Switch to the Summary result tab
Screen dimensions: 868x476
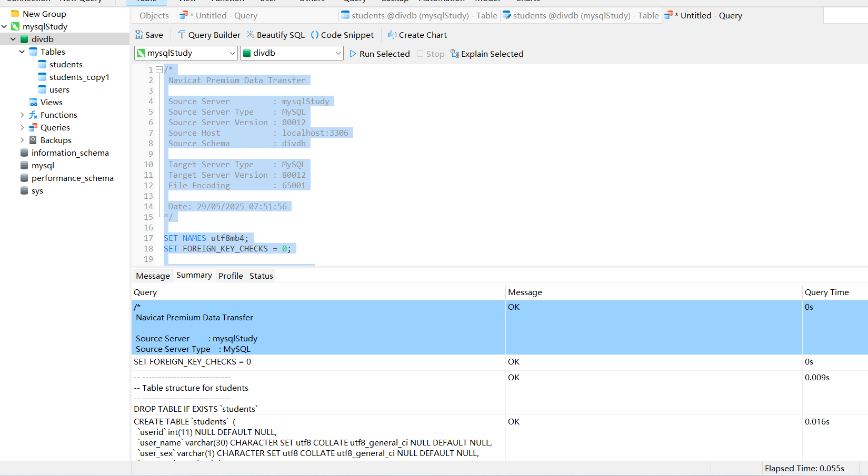(x=194, y=275)
